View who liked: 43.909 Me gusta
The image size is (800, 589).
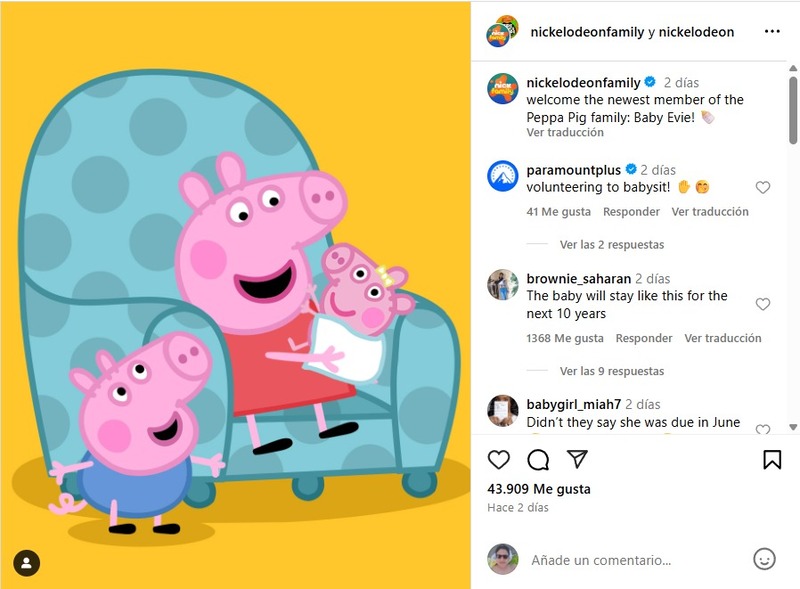tap(539, 489)
